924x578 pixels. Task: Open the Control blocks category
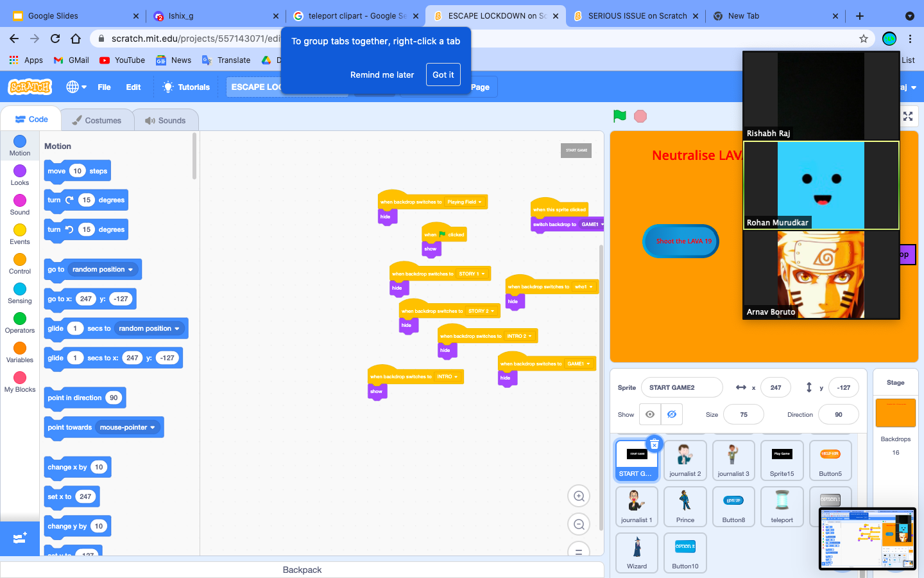(x=20, y=264)
